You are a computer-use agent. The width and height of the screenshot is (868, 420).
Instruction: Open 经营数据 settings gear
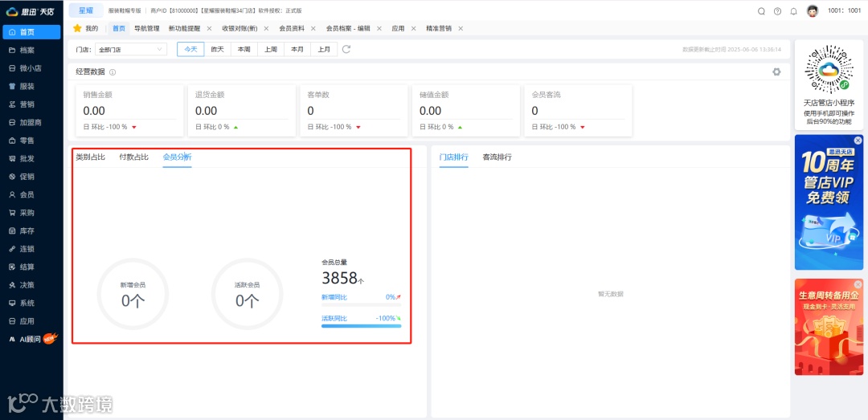[x=776, y=72]
